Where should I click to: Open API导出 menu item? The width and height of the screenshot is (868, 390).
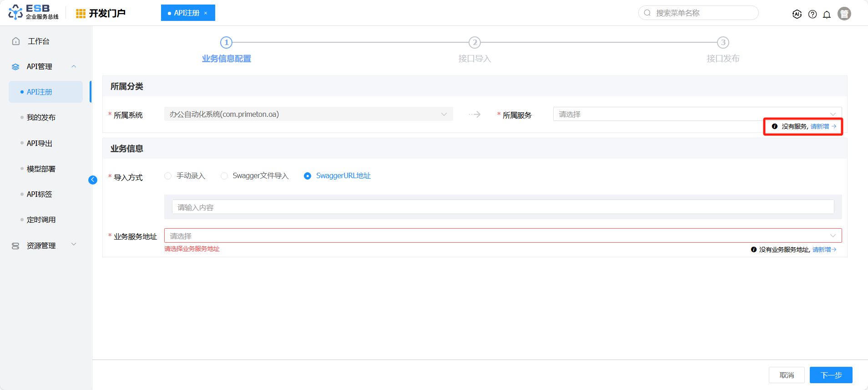[x=40, y=143]
